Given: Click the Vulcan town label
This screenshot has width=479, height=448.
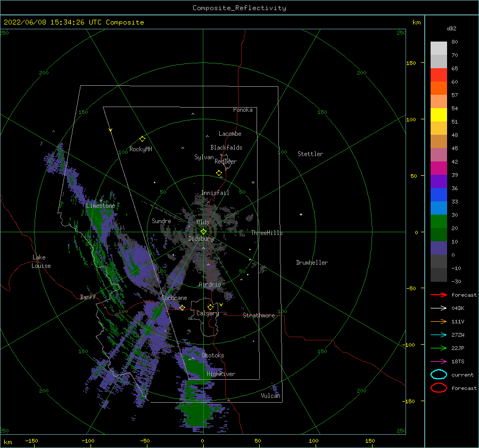Looking at the screenshot, I should point(270,396).
